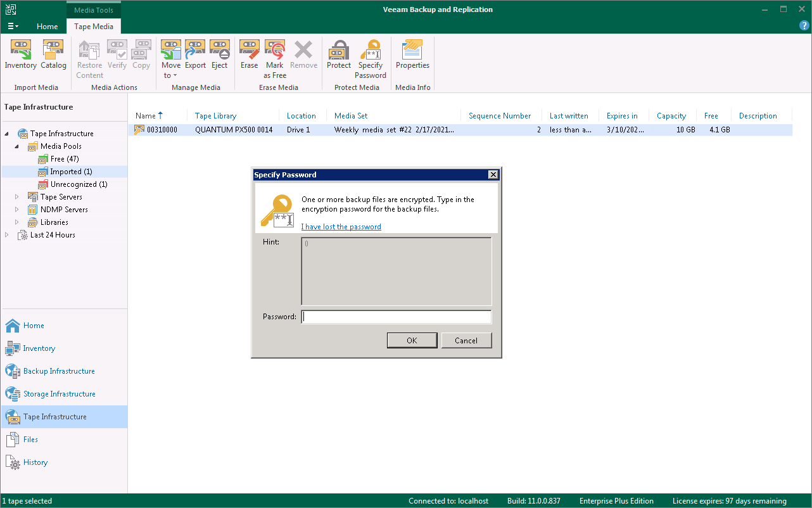
Task: Collapse the Media Pools tree node
Action: [x=17, y=146]
